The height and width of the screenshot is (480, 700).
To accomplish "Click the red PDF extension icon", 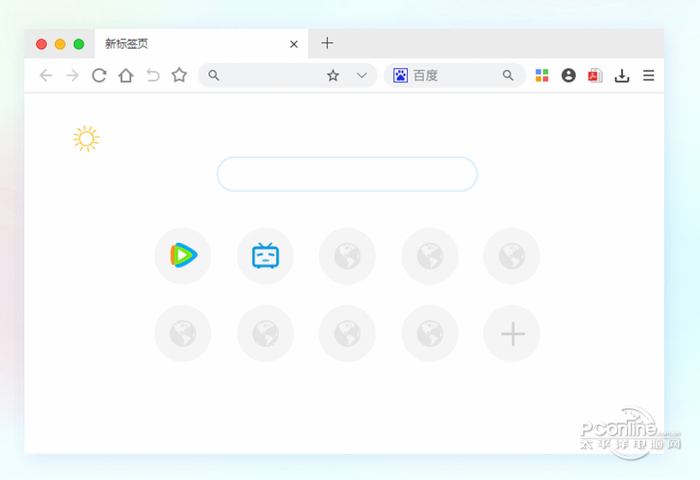I will pyautogui.click(x=595, y=75).
